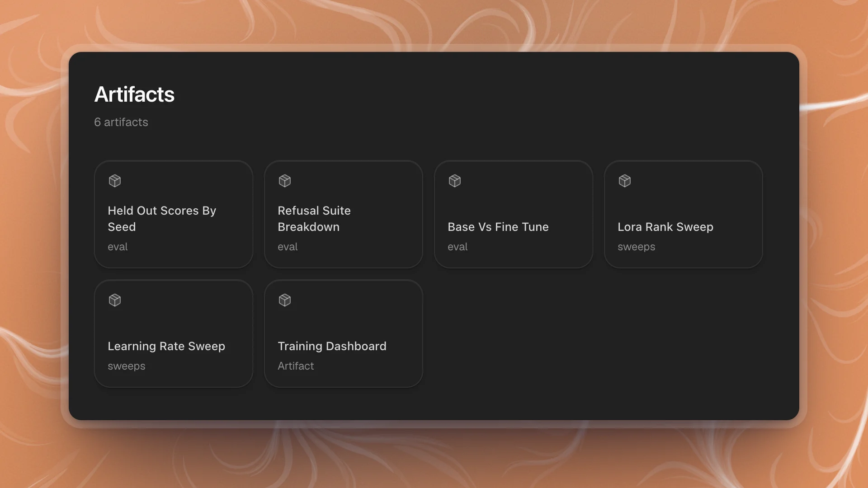The image size is (868, 488).
Task: Click the cube icon on Base Vs Fine Tune card
Action: click(x=455, y=181)
